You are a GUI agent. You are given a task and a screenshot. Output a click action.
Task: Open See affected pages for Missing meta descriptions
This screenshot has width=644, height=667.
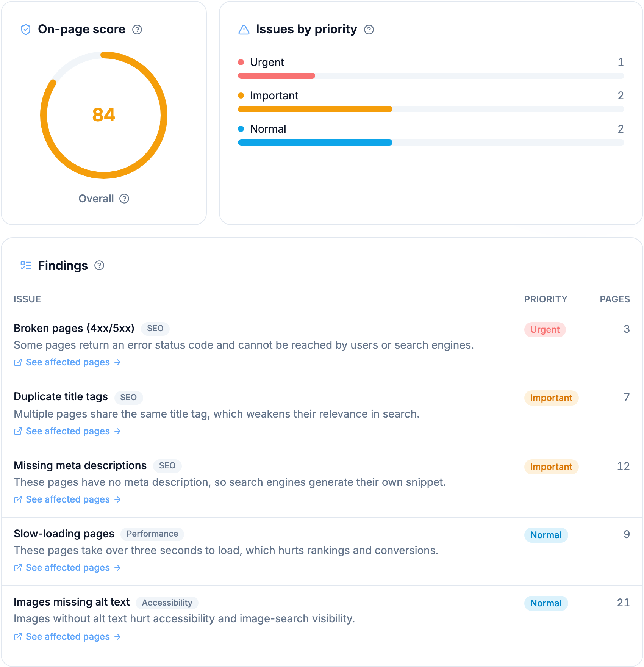(68, 499)
